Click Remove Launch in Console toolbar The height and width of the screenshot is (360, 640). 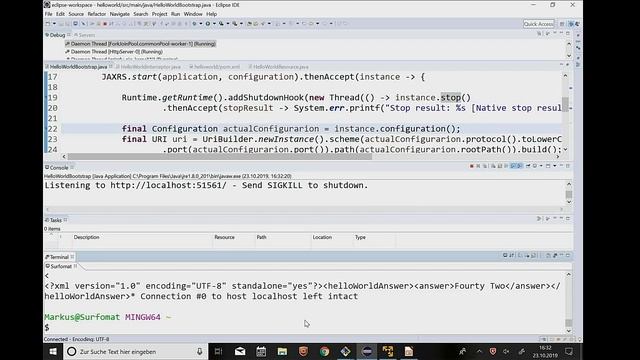pyautogui.click(x=478, y=166)
